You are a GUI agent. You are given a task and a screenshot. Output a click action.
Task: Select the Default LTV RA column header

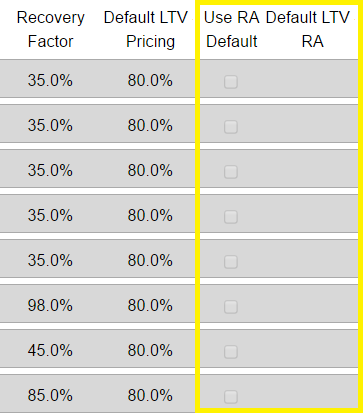tap(308, 29)
